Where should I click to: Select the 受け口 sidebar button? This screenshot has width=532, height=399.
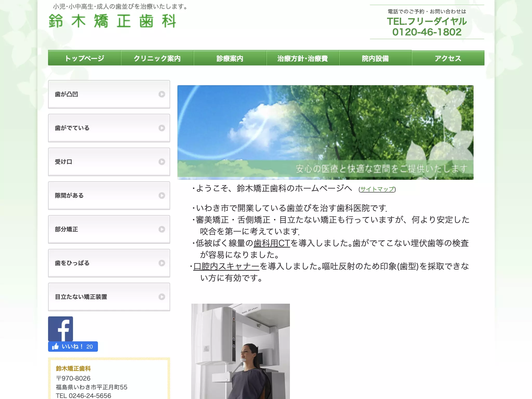click(x=109, y=162)
